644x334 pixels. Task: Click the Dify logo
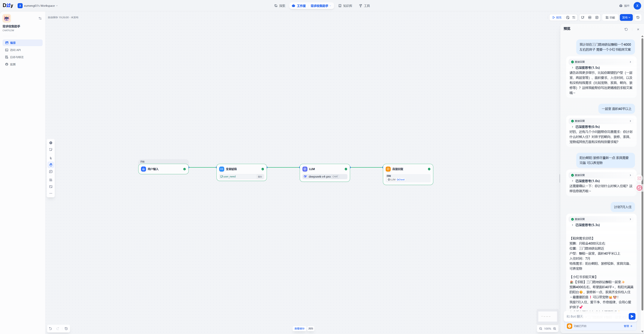tap(8, 6)
